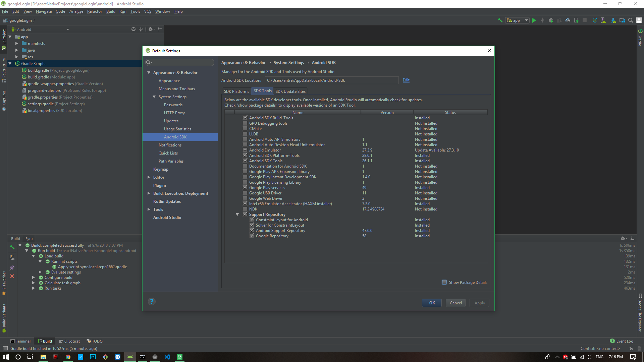This screenshot has width=644, height=362.
Task: Open project panel settings gear
Action: tap(151, 29)
